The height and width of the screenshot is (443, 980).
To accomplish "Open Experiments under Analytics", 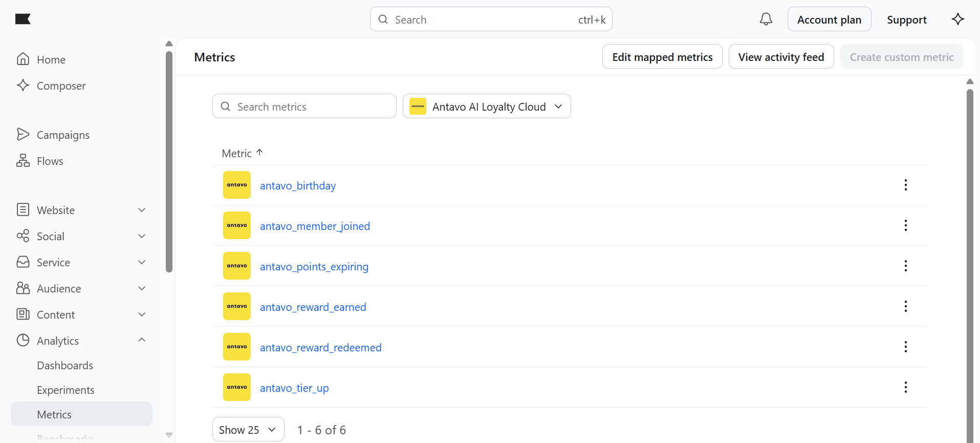I will click(x=66, y=390).
